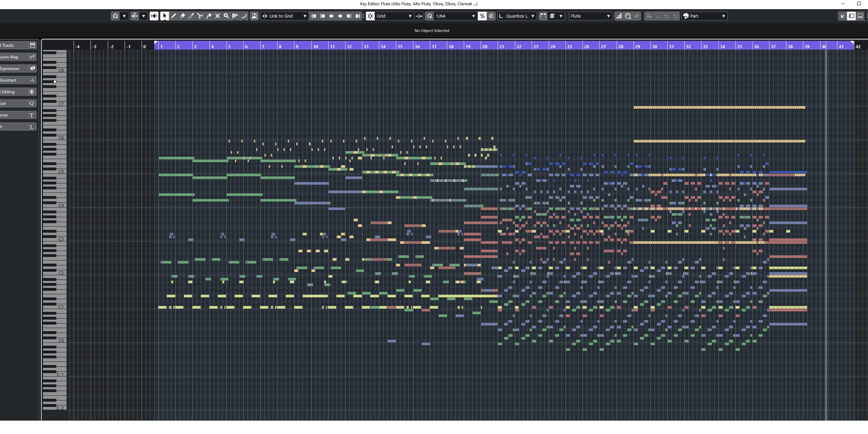Click bar 21 in the ruler
868x434 pixels.
click(x=501, y=46)
